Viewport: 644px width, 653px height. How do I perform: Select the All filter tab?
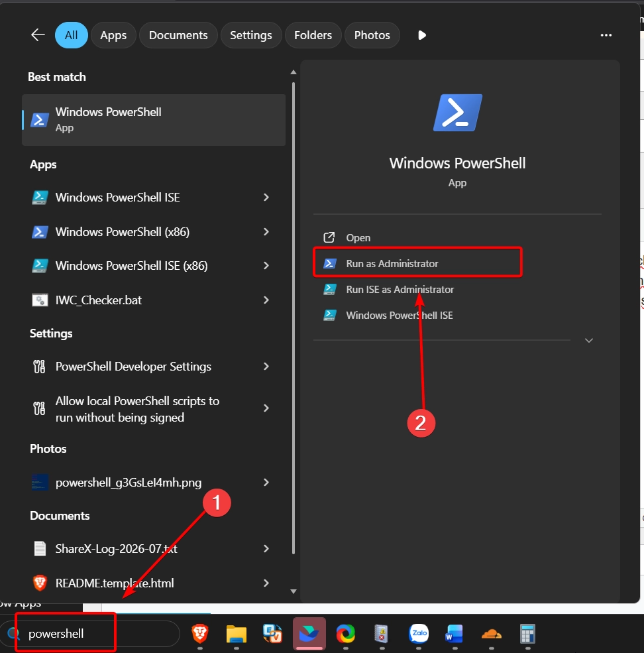click(x=71, y=35)
